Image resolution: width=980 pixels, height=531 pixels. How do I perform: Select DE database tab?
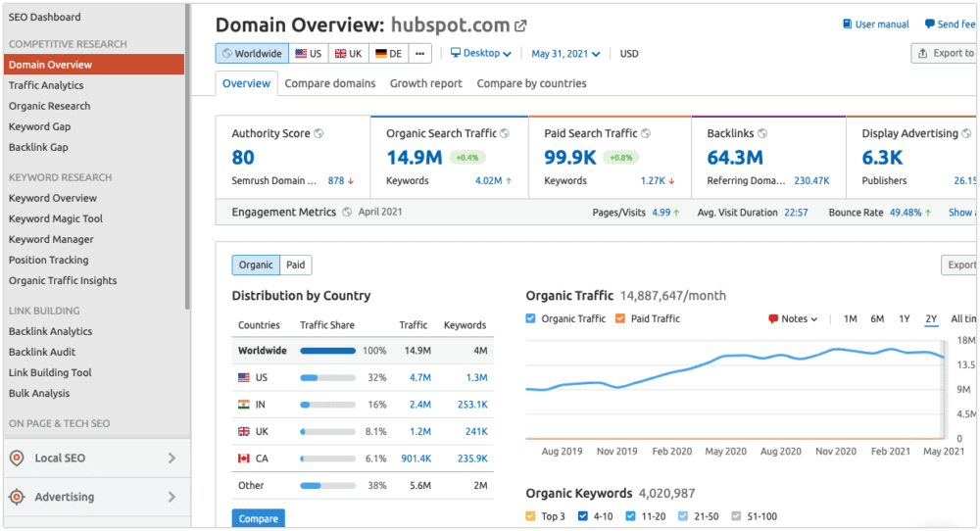pos(389,53)
